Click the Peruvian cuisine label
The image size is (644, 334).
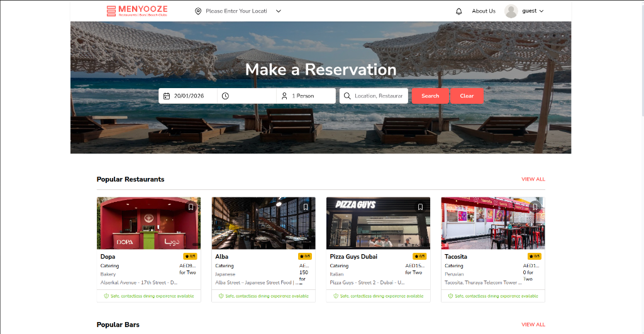(x=454, y=274)
